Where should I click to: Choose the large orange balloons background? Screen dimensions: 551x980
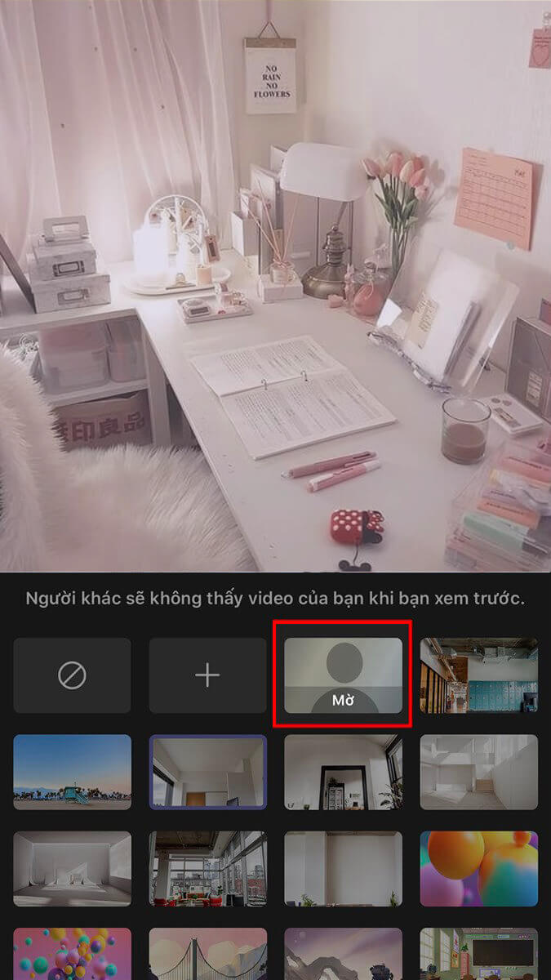pyautogui.click(x=478, y=868)
